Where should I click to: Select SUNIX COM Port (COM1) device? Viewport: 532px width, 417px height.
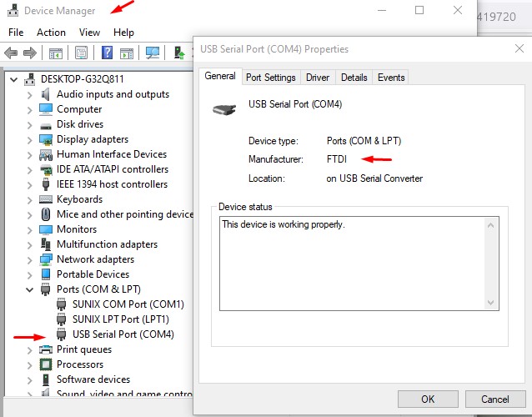(x=128, y=304)
